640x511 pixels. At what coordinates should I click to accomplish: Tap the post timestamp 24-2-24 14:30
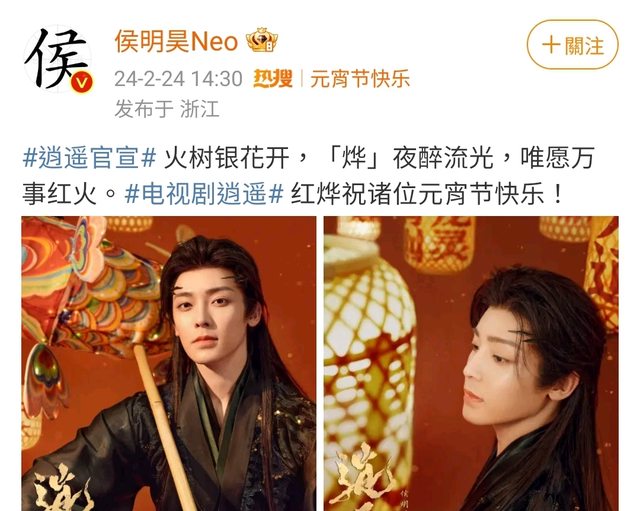[178, 79]
